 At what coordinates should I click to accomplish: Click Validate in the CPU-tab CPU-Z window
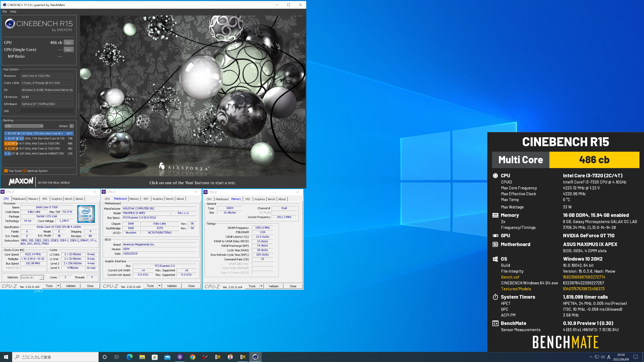coord(71,286)
